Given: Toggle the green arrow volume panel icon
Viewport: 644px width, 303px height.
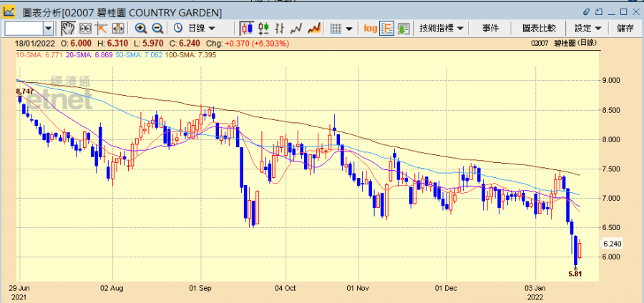Looking at the screenshot, I should [x=404, y=28].
